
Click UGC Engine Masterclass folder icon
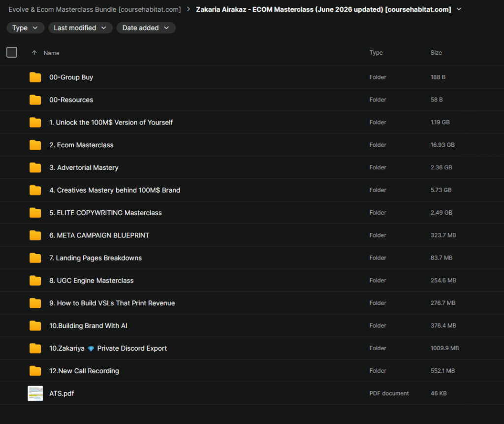[35, 281]
